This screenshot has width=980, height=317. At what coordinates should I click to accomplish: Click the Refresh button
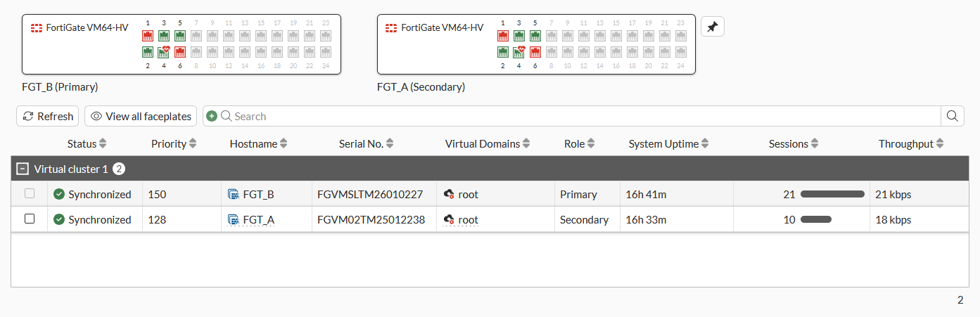click(x=48, y=116)
